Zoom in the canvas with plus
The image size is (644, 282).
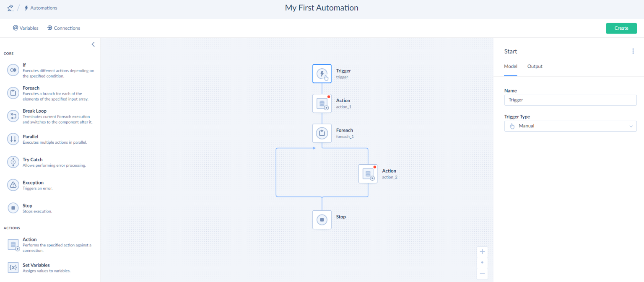pyautogui.click(x=482, y=252)
